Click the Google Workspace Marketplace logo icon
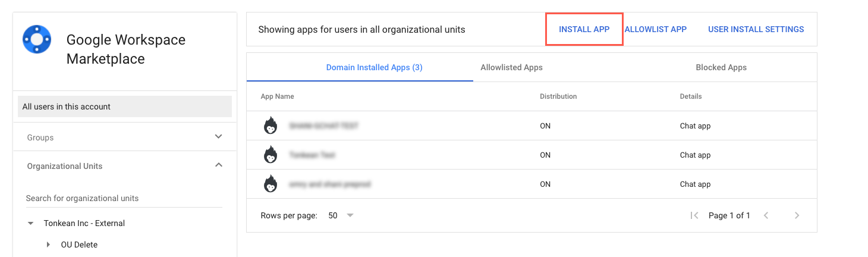The image size is (868, 257). coord(37,39)
